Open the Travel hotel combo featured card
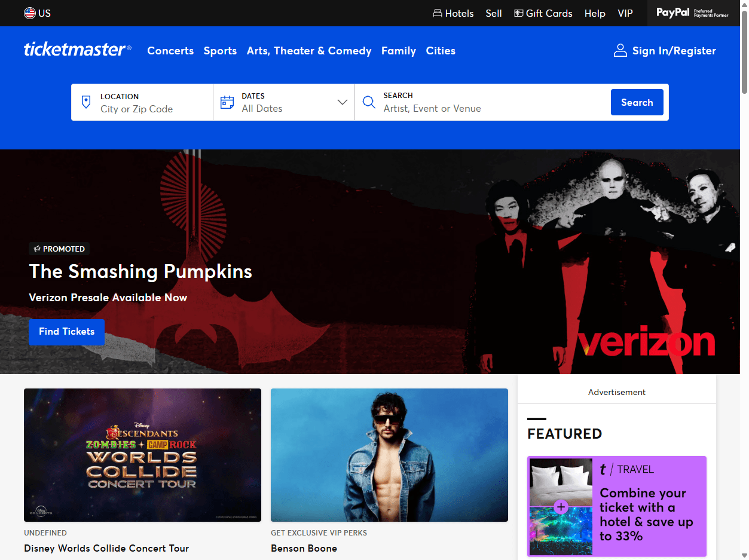 [617, 506]
